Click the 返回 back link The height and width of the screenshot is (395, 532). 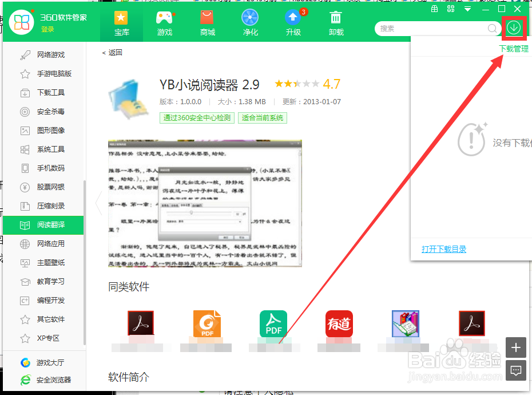point(112,53)
